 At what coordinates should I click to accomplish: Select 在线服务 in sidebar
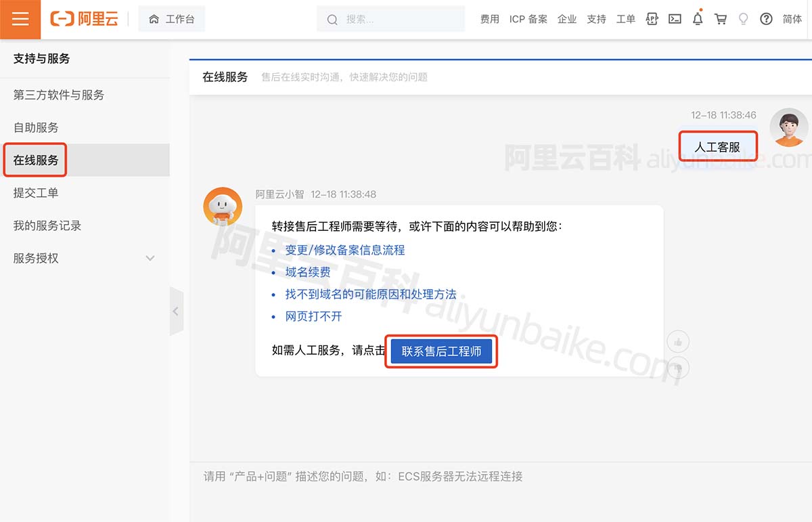[x=85, y=160]
